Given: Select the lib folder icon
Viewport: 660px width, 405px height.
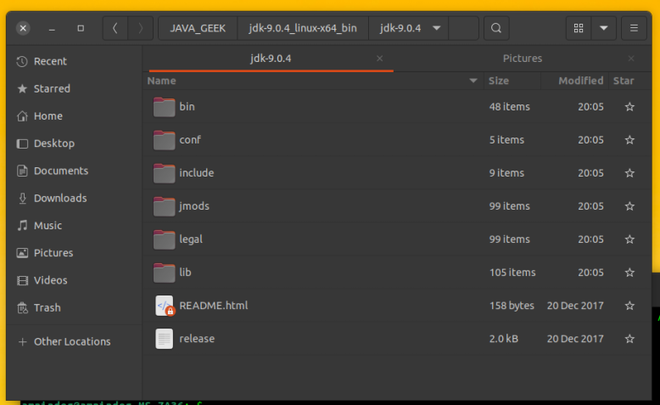Looking at the screenshot, I should tap(164, 272).
